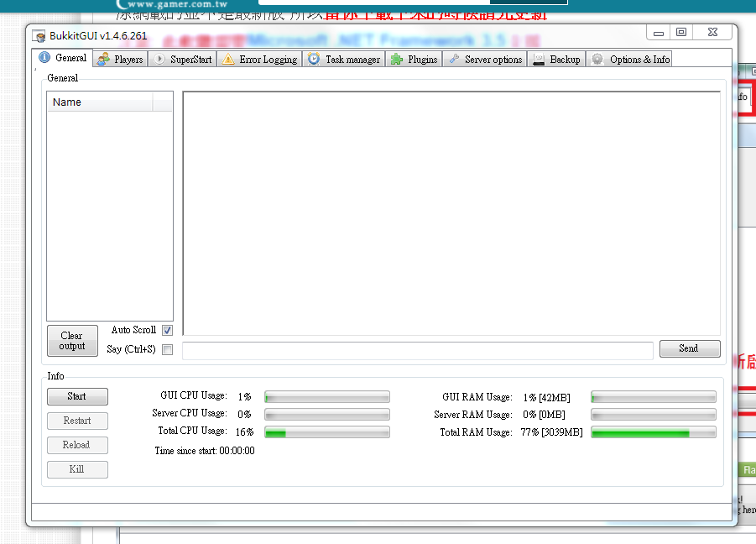The image size is (756, 544).
Task: Click the Options & Info gear icon
Action: click(597, 59)
